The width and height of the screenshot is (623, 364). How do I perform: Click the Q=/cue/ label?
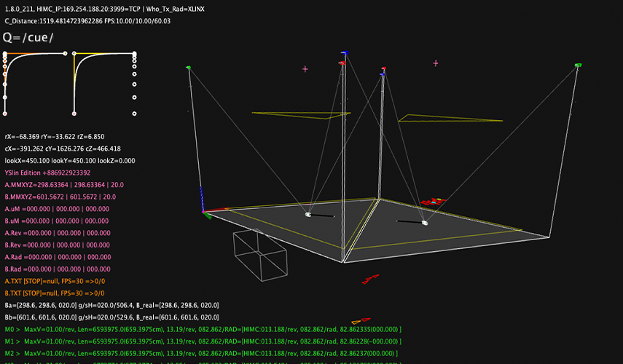click(x=28, y=37)
